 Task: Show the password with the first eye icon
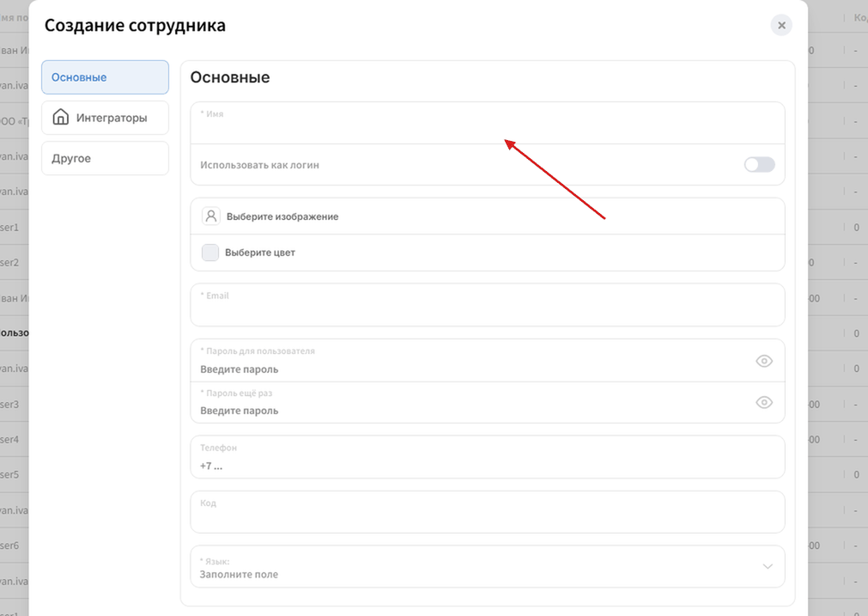(x=764, y=361)
